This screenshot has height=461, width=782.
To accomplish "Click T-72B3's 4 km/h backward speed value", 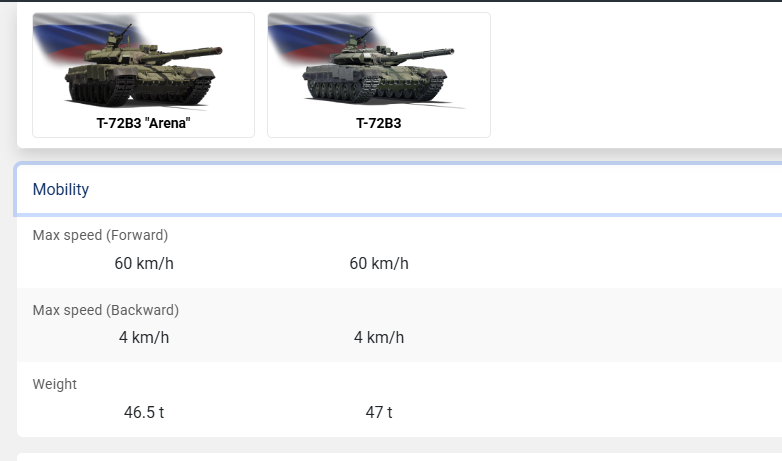I will (x=379, y=338).
